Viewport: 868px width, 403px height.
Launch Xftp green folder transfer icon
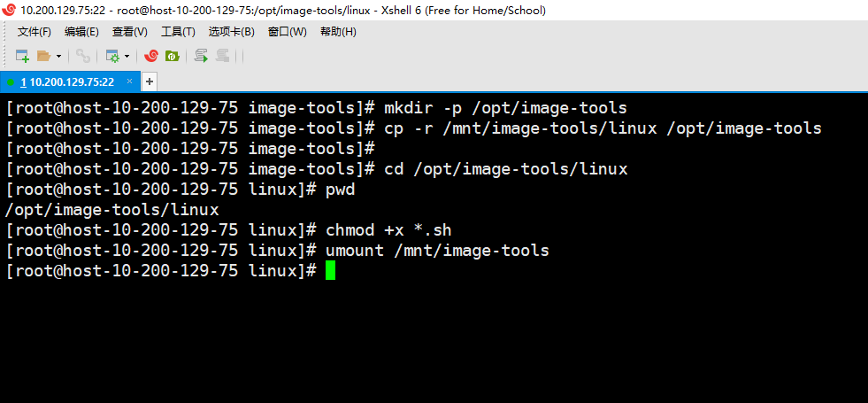[173, 56]
